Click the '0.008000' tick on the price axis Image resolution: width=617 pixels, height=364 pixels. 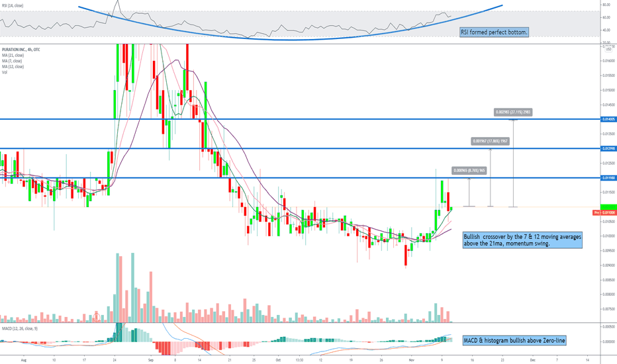pos(609,295)
